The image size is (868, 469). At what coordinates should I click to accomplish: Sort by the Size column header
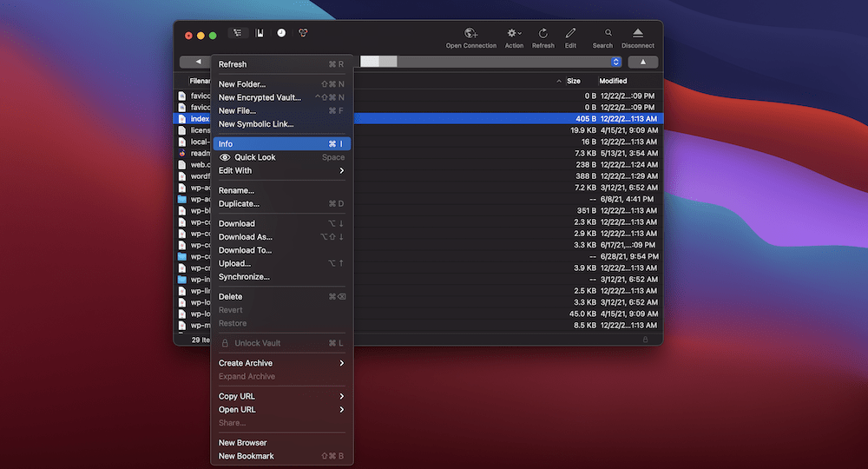574,81
